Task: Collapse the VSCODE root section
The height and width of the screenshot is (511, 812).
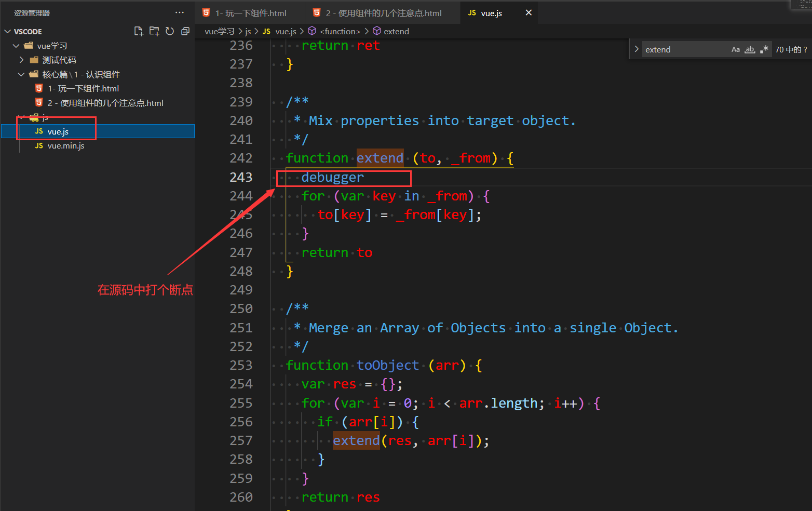Action: 8,32
